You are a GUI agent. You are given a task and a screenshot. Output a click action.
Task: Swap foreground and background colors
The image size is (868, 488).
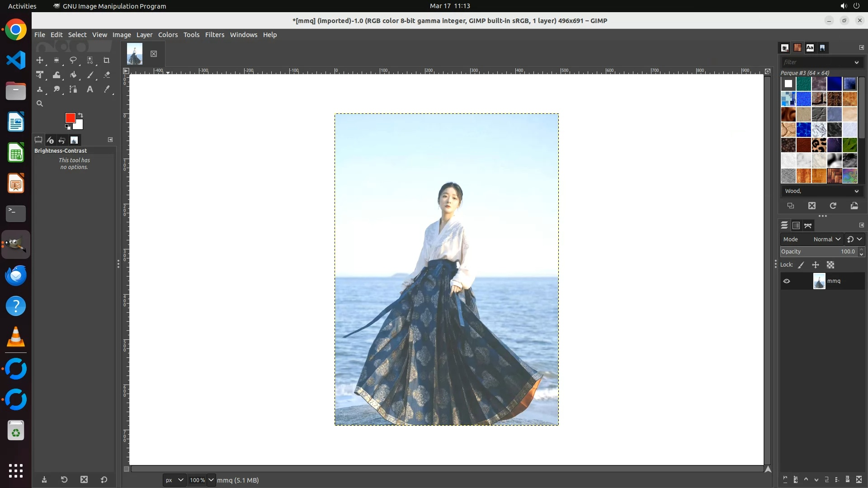(x=80, y=115)
